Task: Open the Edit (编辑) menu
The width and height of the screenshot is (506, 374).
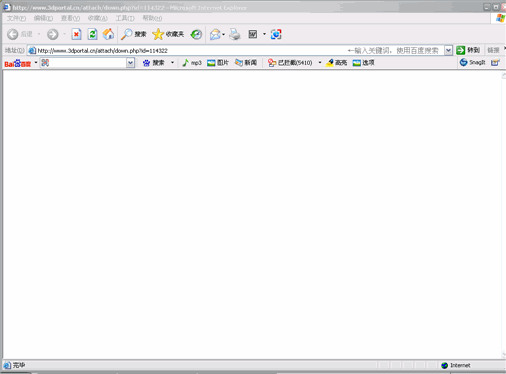Action: (43, 18)
